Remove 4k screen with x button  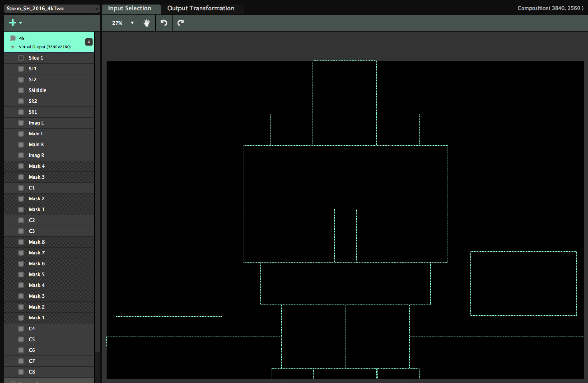point(89,42)
